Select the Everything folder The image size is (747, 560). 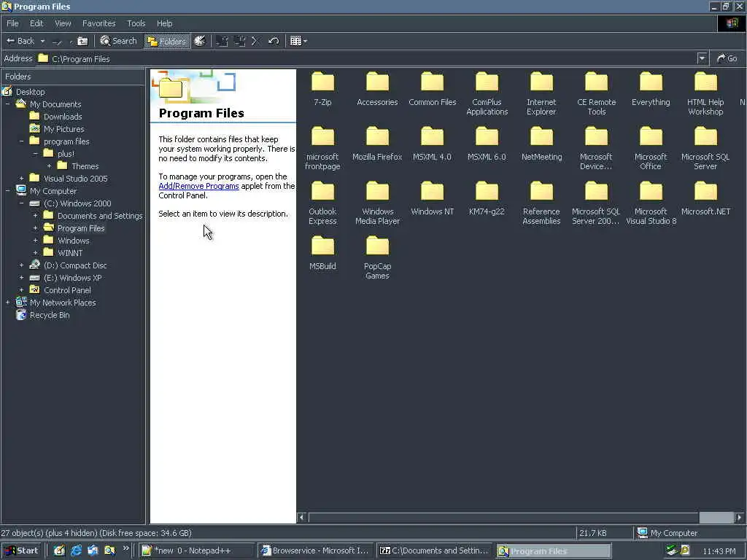651,89
